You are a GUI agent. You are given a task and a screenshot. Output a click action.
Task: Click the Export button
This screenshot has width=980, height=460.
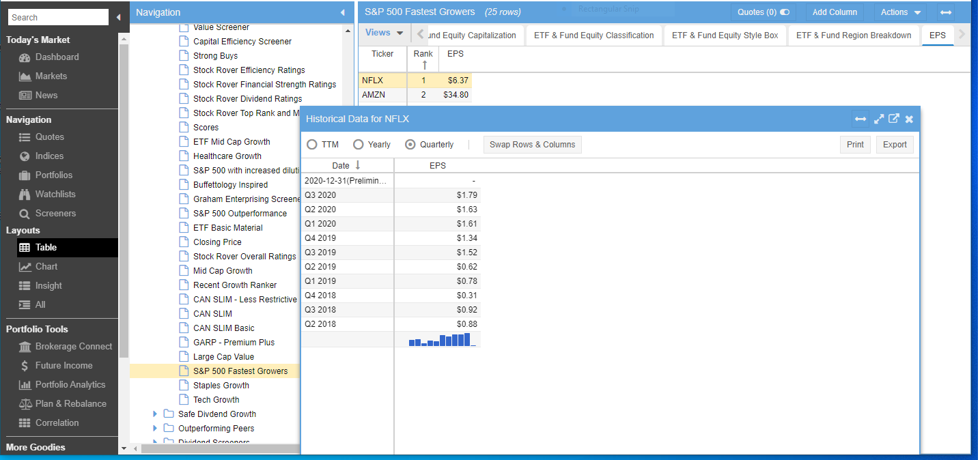pyautogui.click(x=894, y=145)
